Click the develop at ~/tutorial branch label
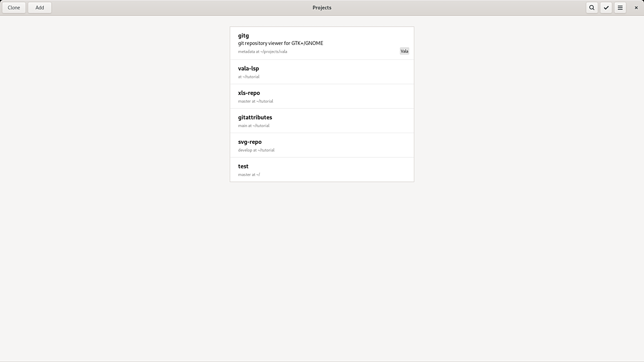Screen dimensions: 644x362 tap(256, 150)
